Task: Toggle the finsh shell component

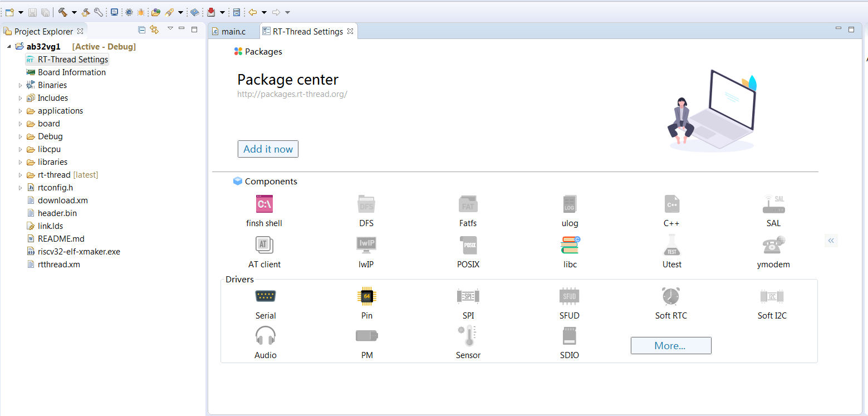Action: point(264,204)
